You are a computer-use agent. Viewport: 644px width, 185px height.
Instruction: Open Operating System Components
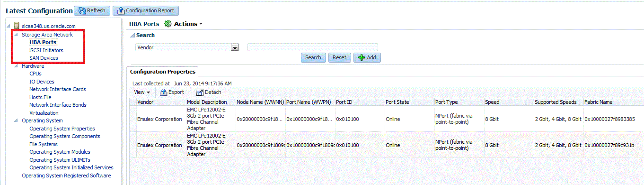(65, 136)
